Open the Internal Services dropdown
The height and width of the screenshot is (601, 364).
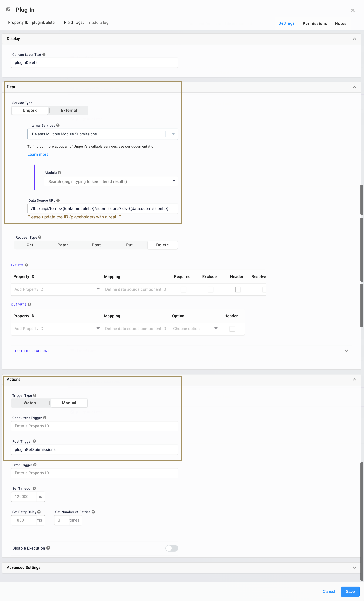pos(173,134)
